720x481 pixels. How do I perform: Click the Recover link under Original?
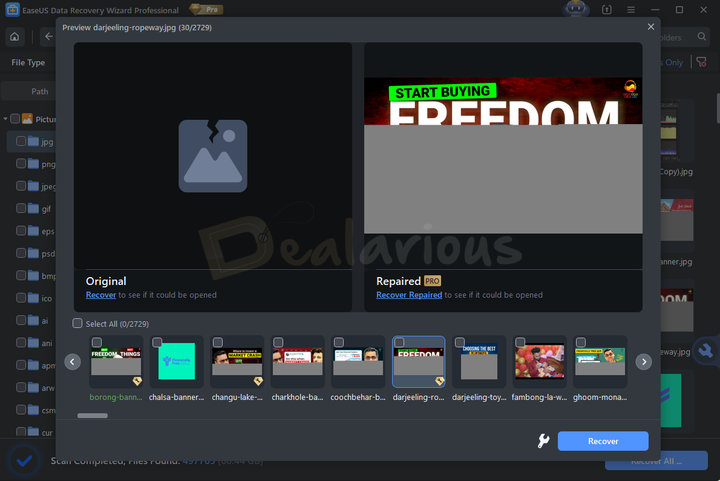click(101, 295)
